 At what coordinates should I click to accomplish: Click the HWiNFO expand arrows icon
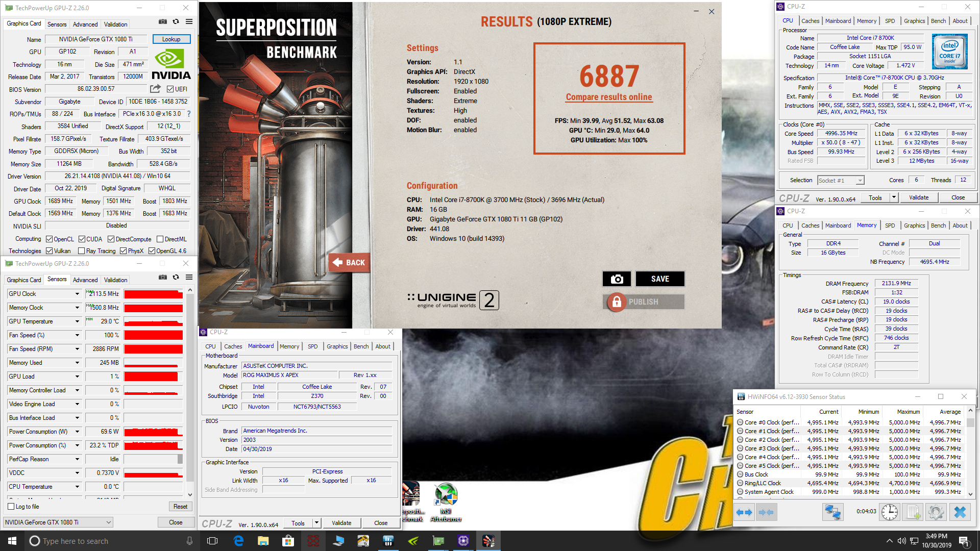[x=744, y=512]
